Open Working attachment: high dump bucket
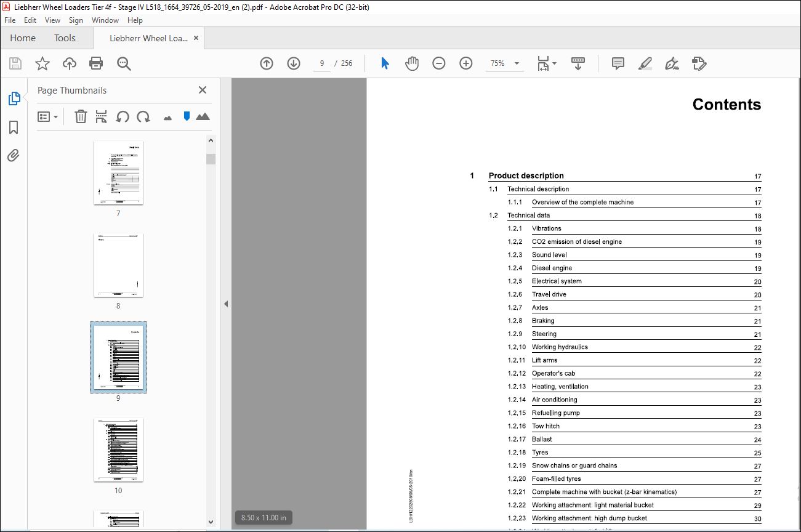The width and height of the screenshot is (801, 532). click(x=589, y=518)
